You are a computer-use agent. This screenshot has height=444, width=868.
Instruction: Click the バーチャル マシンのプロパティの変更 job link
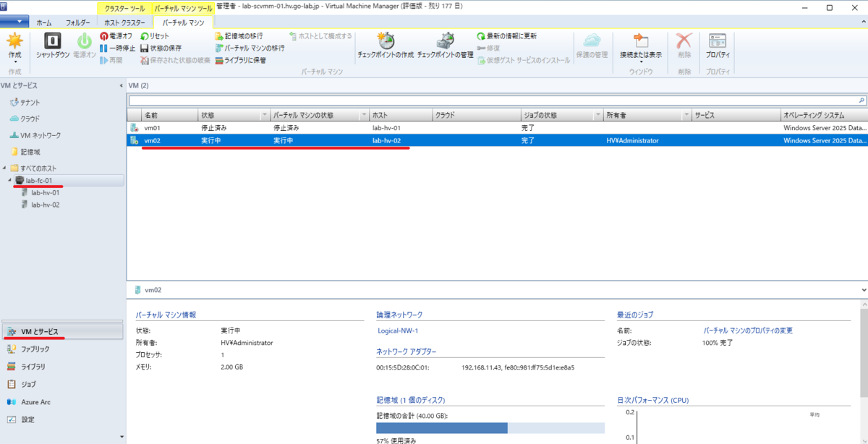[748, 330]
